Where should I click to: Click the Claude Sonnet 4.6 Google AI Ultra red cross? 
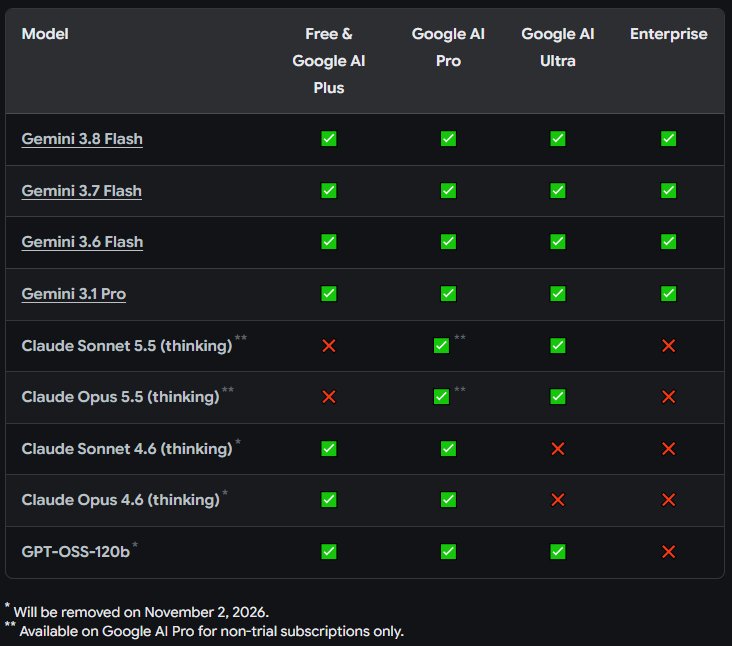[x=558, y=449]
